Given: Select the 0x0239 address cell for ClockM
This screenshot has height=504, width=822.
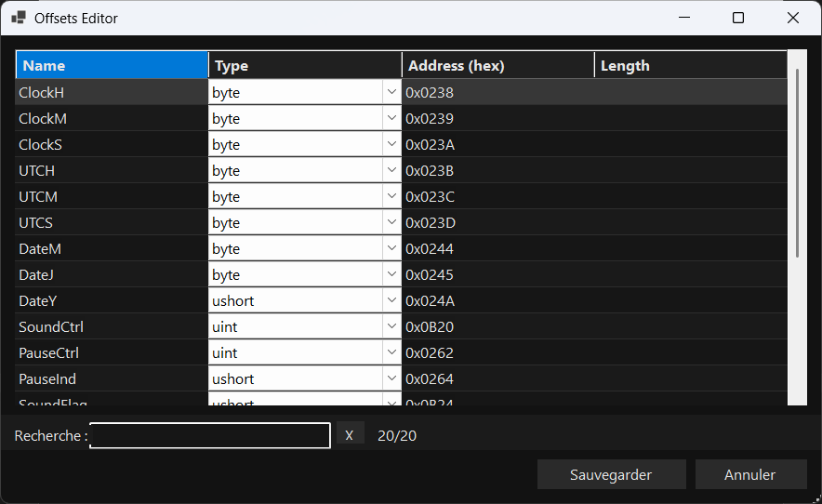Looking at the screenshot, I should click(497, 119).
